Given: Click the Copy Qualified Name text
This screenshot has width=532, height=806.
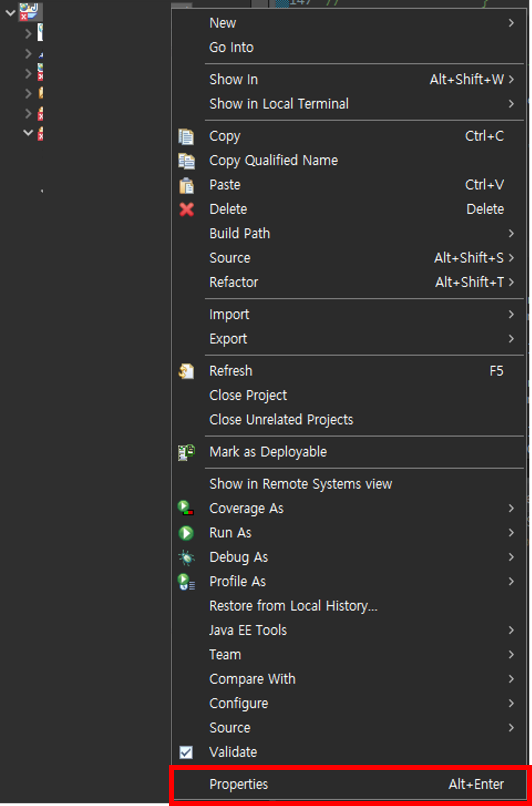Looking at the screenshot, I should [274, 161].
